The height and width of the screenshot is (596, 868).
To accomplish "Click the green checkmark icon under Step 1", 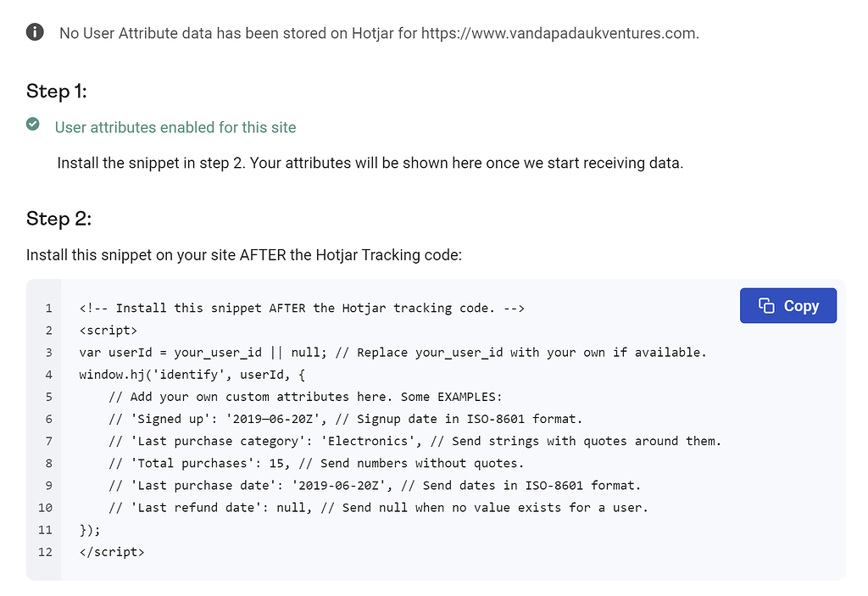I will point(32,124).
